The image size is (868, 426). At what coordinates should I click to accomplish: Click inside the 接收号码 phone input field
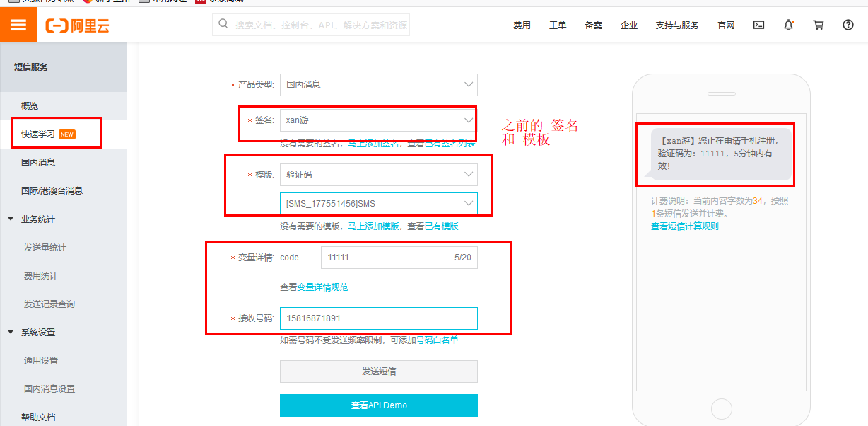click(379, 318)
